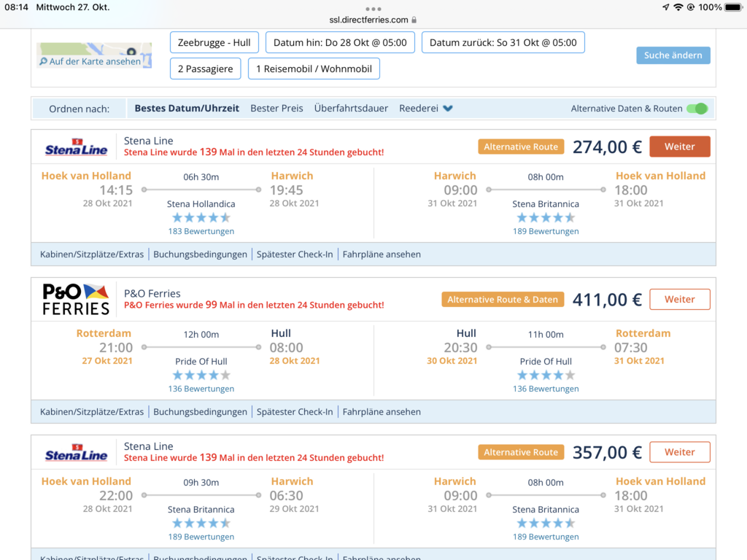This screenshot has height=560, width=747.
Task: Open Buchungsbedingungen for first Stena offer
Action: click(x=200, y=254)
